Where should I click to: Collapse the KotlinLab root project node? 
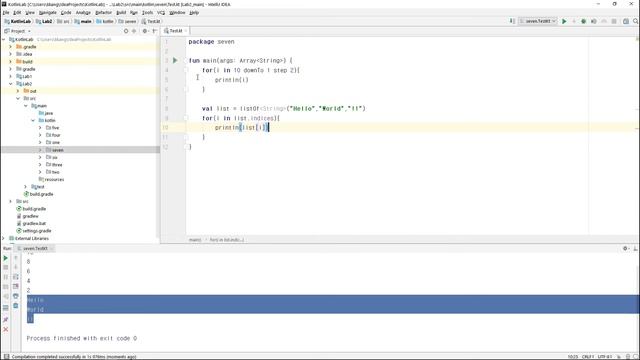pos(4,40)
